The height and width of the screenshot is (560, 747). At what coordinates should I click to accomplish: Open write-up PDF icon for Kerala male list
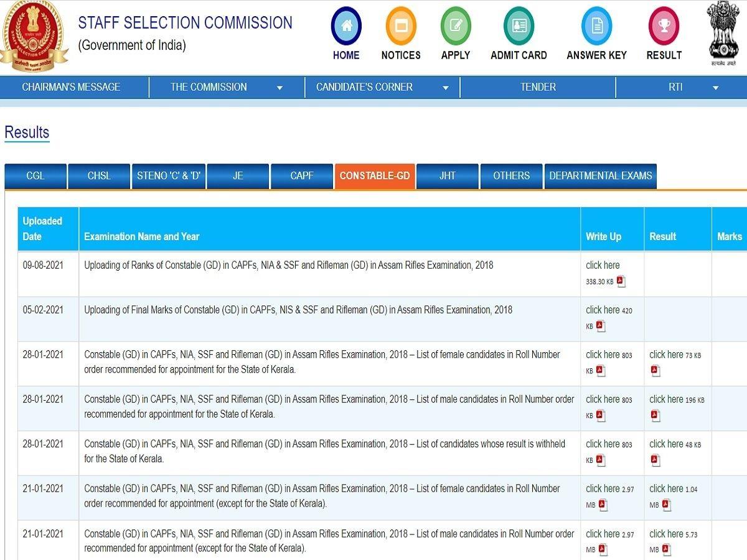601,416
